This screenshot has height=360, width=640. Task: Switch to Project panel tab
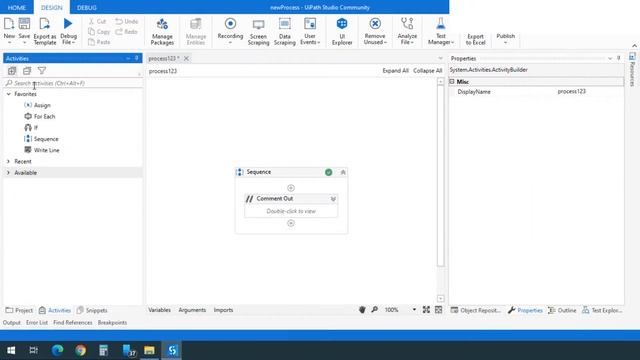click(x=19, y=310)
